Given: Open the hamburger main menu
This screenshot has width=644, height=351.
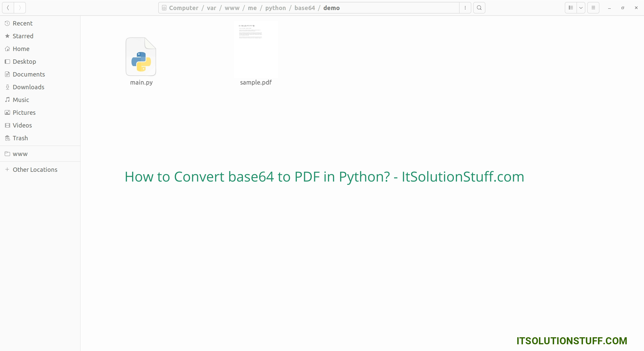Looking at the screenshot, I should pos(593,7).
